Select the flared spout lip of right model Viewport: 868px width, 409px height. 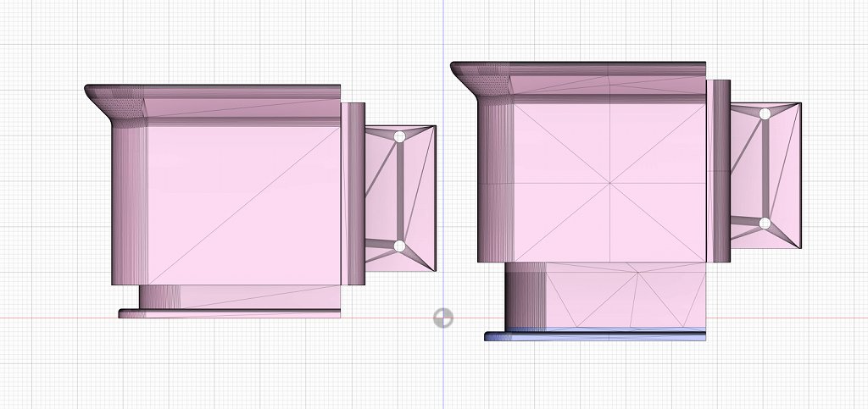tap(481, 82)
